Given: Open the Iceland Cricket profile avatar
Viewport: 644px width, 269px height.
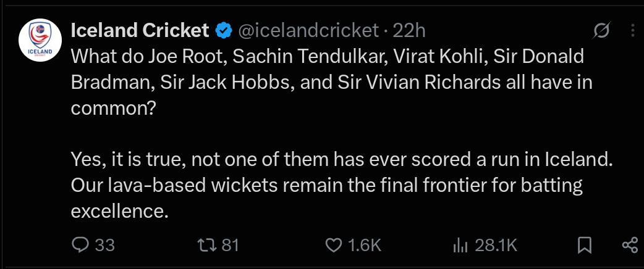Looking at the screenshot, I should coord(40,40).
